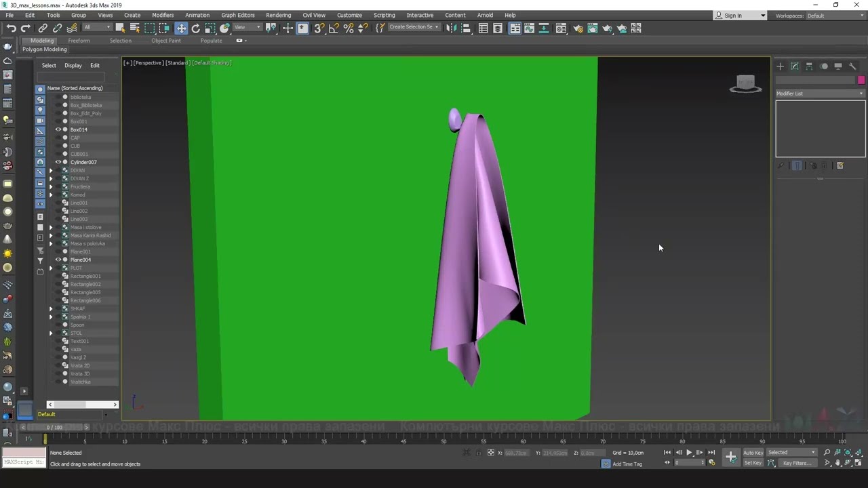Toggle the Percent Snap icon
The image size is (868, 488).
349,28
